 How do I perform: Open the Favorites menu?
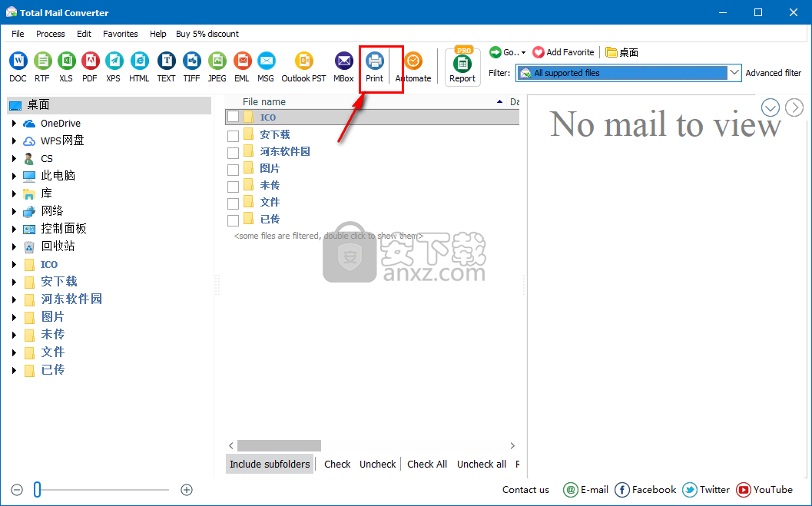click(121, 34)
